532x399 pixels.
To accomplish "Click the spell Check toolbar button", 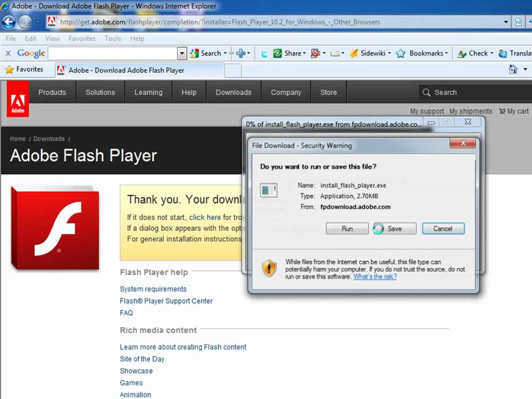I will (473, 53).
